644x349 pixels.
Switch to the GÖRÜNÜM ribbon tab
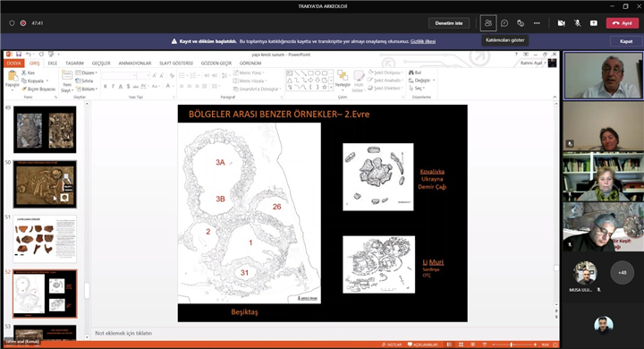tap(250, 63)
